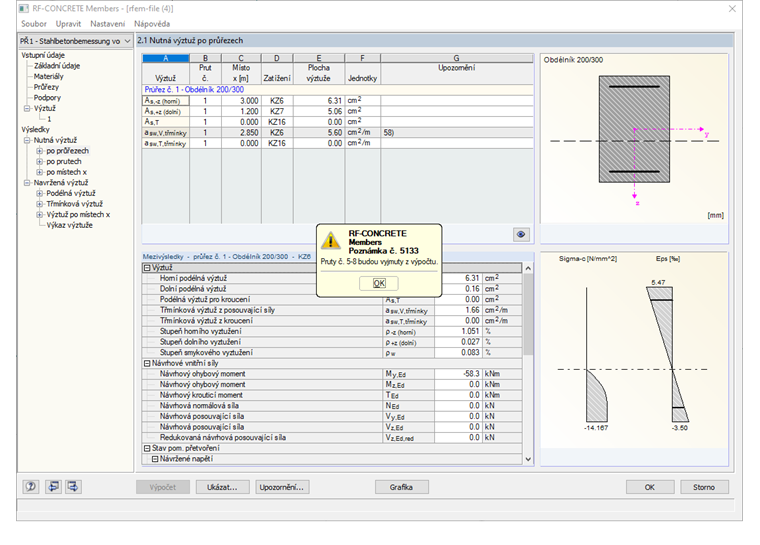Toggle the eye view icon below table
The width and height of the screenshot is (760, 545).
(x=521, y=233)
